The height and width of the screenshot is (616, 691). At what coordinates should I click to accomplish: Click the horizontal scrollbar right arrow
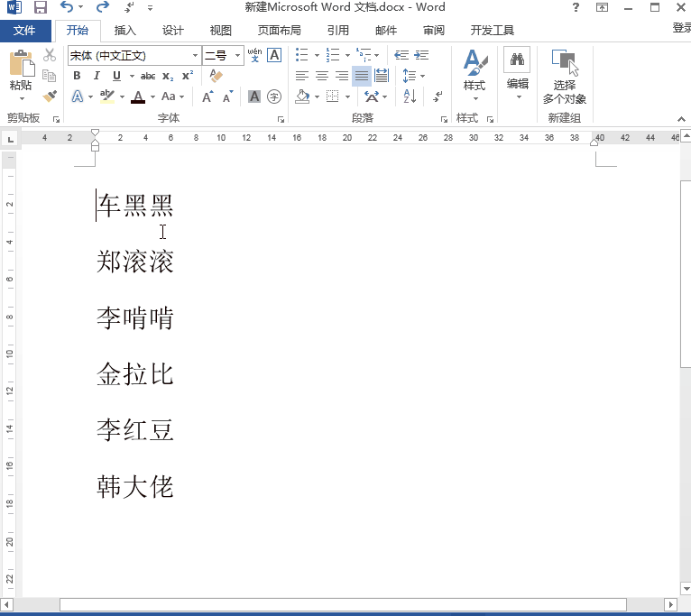pos(671,604)
